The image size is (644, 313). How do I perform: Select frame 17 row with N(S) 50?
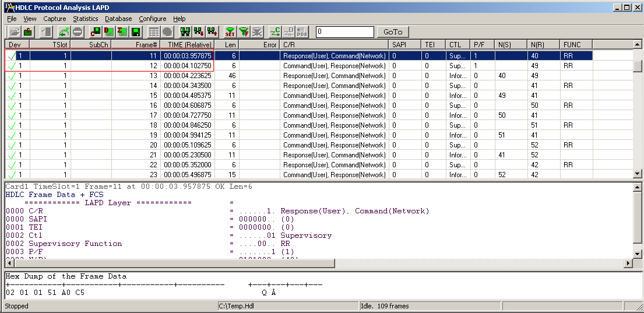pos(298,115)
